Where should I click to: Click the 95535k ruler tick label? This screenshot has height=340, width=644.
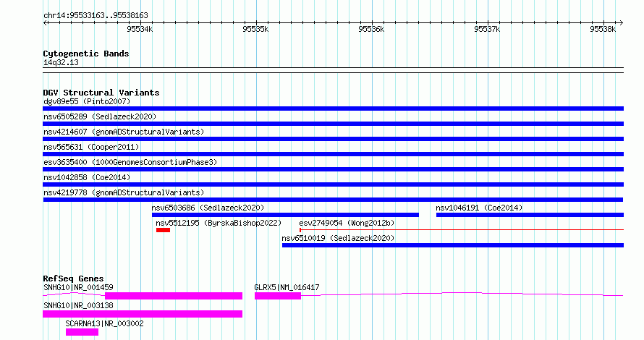[x=255, y=29]
